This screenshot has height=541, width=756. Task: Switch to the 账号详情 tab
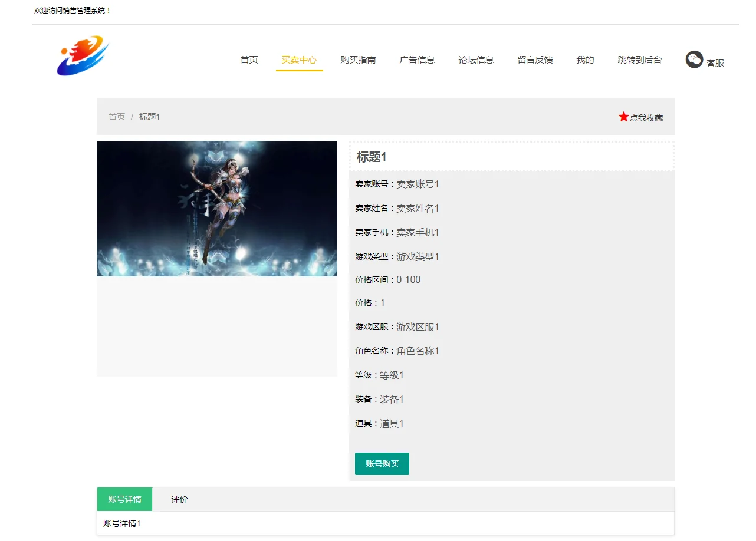tap(124, 499)
